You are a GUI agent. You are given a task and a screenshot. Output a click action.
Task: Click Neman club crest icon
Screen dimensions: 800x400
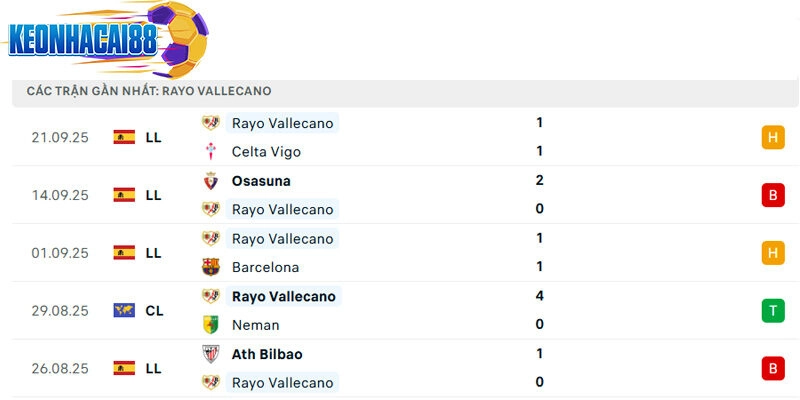click(x=210, y=325)
